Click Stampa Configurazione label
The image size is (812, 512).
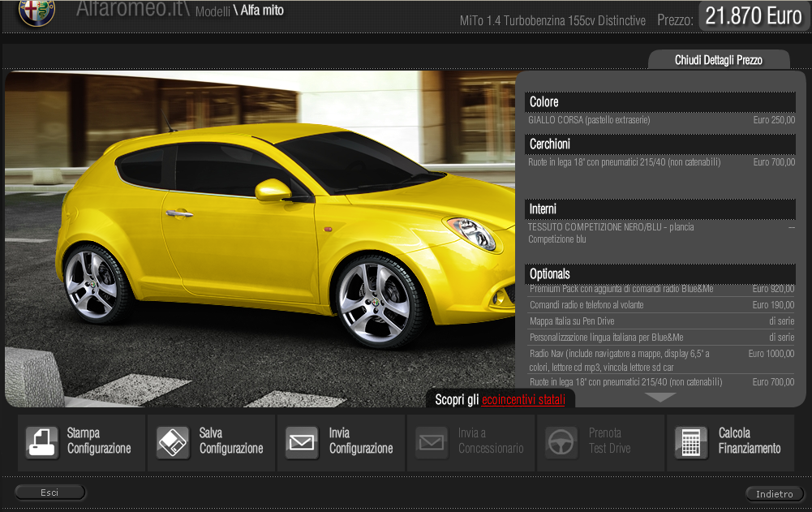pos(99,441)
